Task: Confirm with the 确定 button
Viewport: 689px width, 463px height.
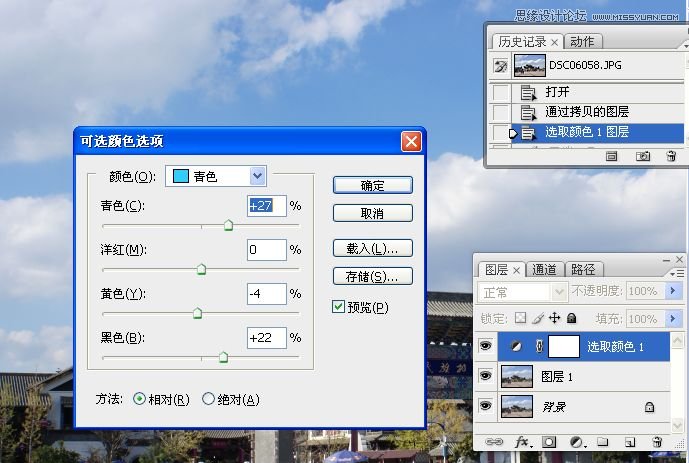Action: point(373,185)
